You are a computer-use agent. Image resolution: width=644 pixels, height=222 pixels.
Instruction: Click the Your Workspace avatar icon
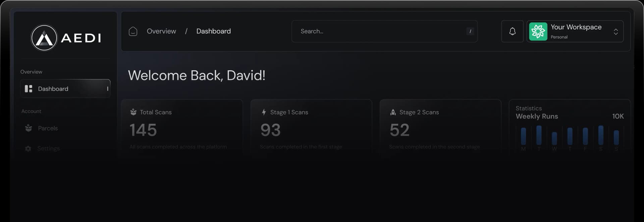coord(538,31)
